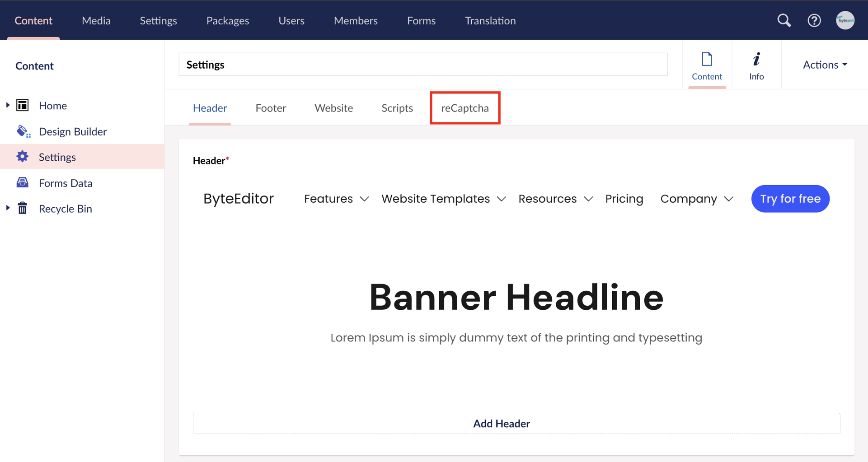This screenshot has height=462, width=868.
Task: Click the Recycle Bin trash icon
Action: coord(23,208)
